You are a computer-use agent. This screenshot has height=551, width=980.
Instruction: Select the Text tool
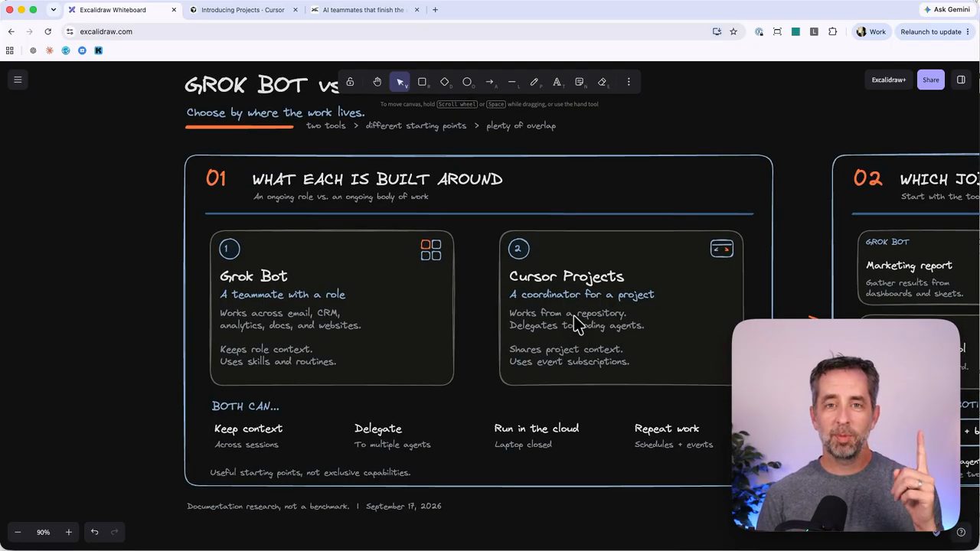click(x=557, y=82)
